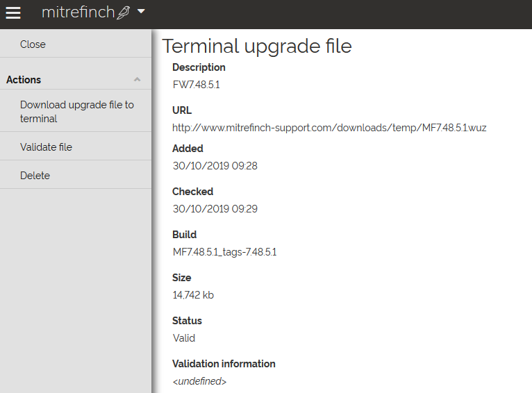Image resolution: width=532 pixels, height=393 pixels.
Task: Click the size value 14,742 kb
Action: tap(193, 295)
